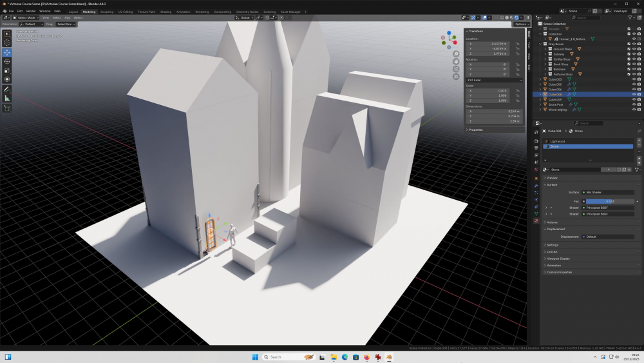Choose the Measure tool
Viewport: 644px width, 363px height.
(x=7, y=98)
